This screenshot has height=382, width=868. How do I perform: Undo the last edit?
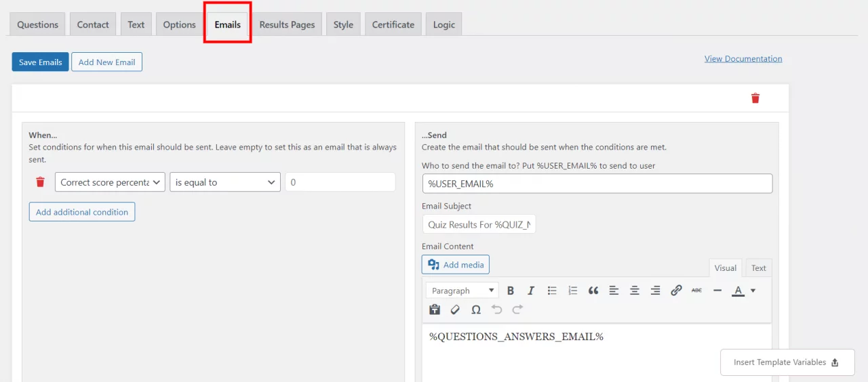(x=497, y=310)
